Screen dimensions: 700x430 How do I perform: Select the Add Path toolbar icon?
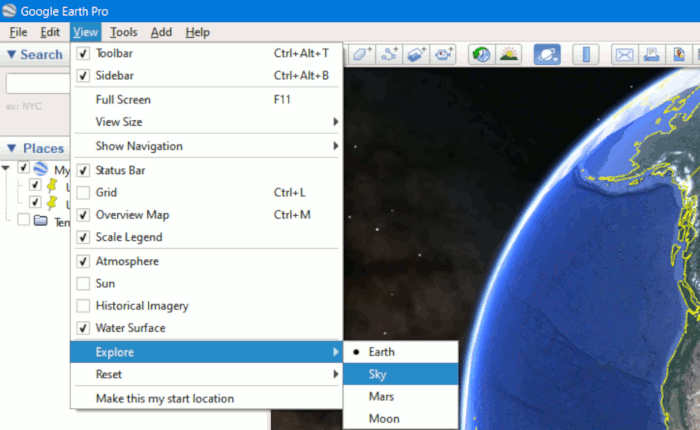pos(389,54)
